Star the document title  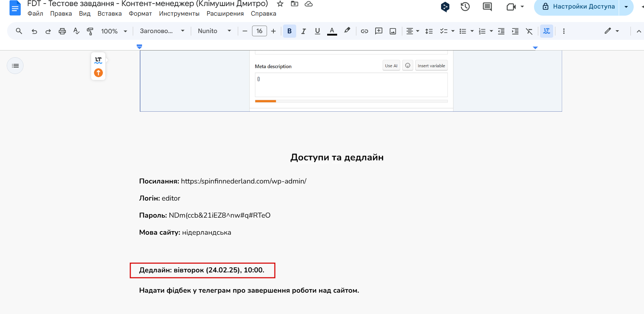[x=280, y=4]
